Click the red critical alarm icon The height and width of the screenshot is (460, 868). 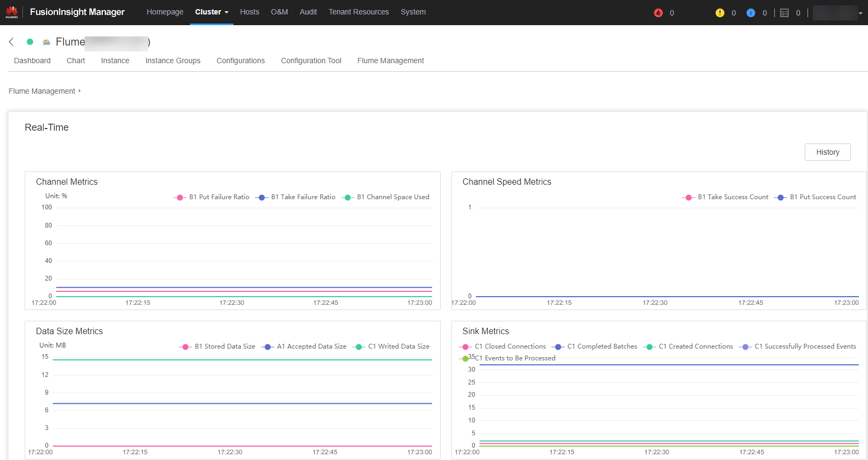click(x=658, y=13)
